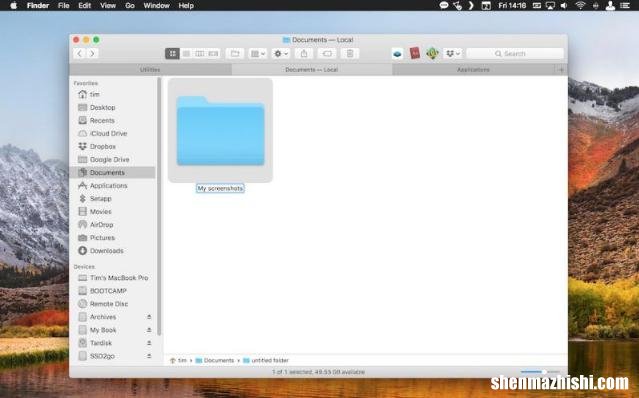Image resolution: width=639 pixels, height=398 pixels.
Task: Click the Search field in Finder
Action: pos(515,53)
